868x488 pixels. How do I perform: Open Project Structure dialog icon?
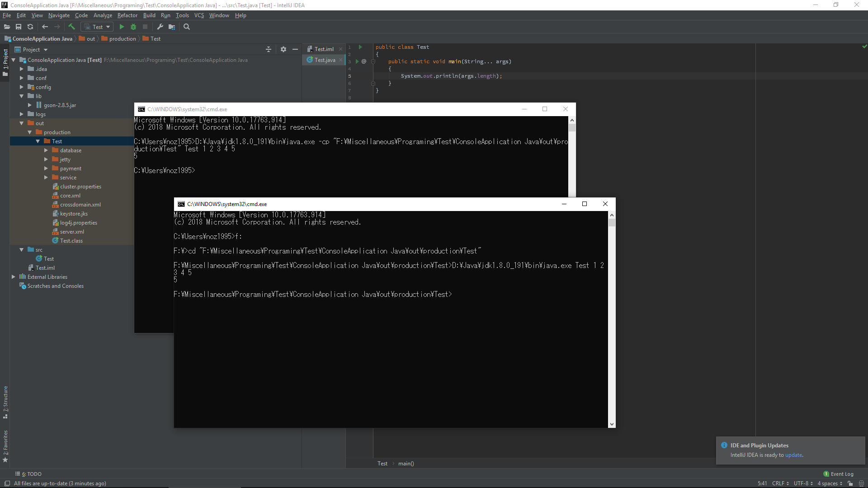172,27
